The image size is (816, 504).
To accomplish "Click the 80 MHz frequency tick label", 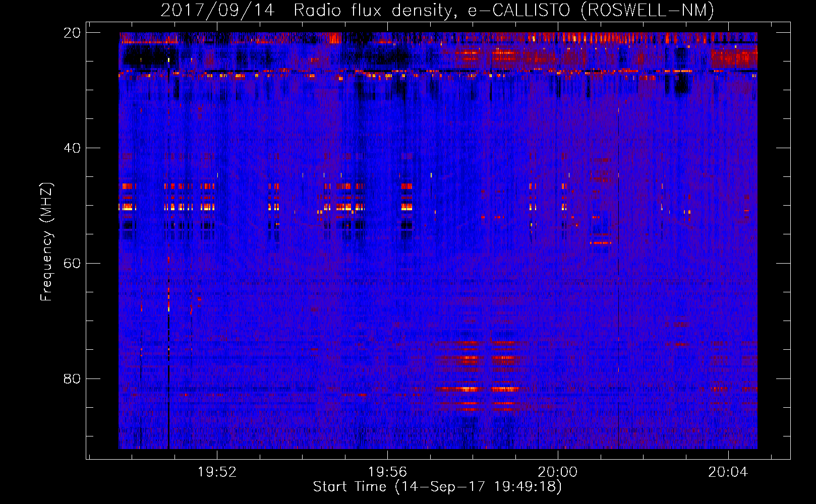I will click(72, 379).
